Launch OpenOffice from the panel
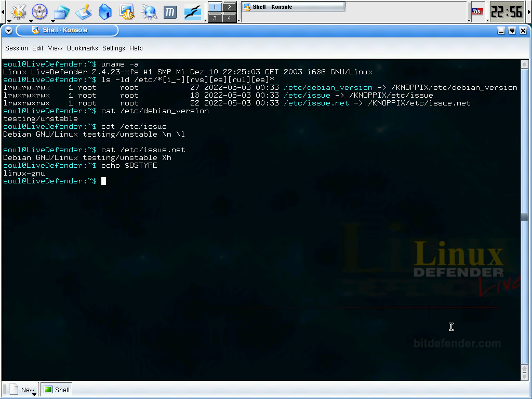Viewport: 532px width, 399px height. (192, 11)
